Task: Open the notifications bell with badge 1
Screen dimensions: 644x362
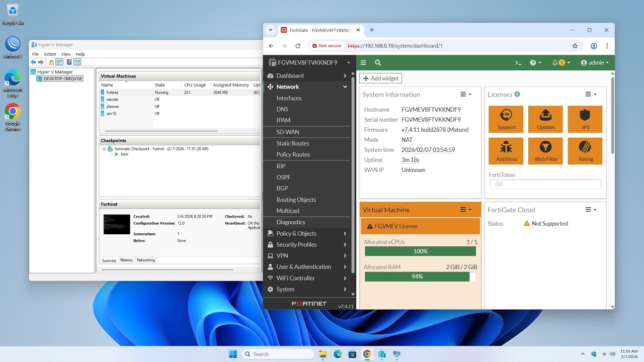Action: tap(561, 63)
